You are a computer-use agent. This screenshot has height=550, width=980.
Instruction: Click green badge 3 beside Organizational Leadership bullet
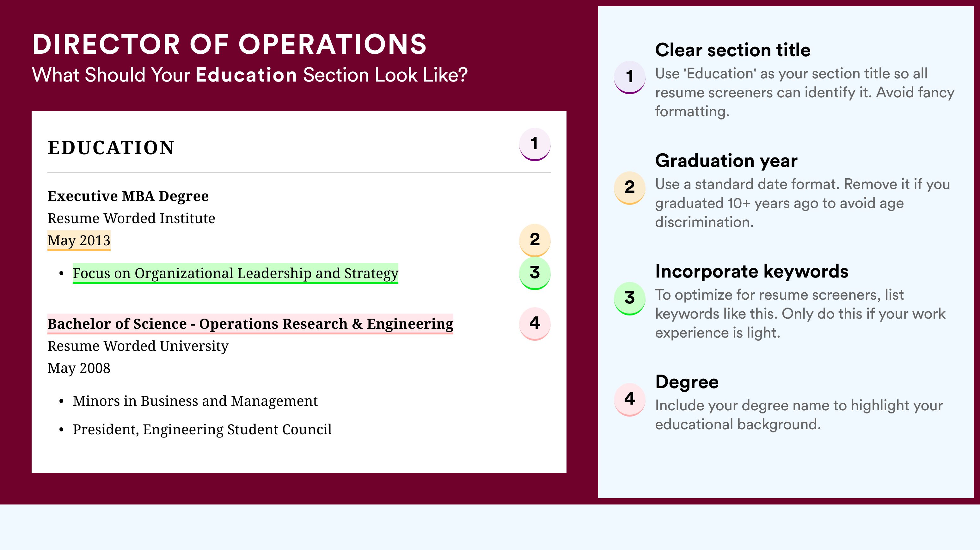pos(535,273)
